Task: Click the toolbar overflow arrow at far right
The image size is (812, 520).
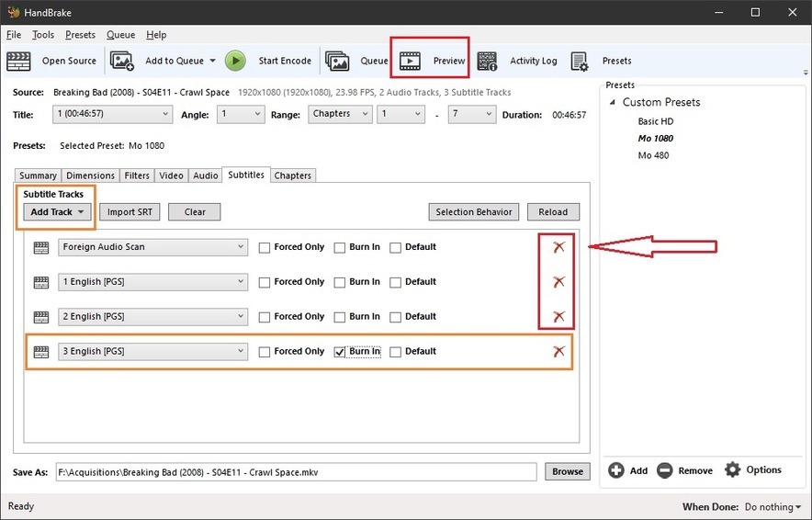Action: pyautogui.click(x=806, y=73)
